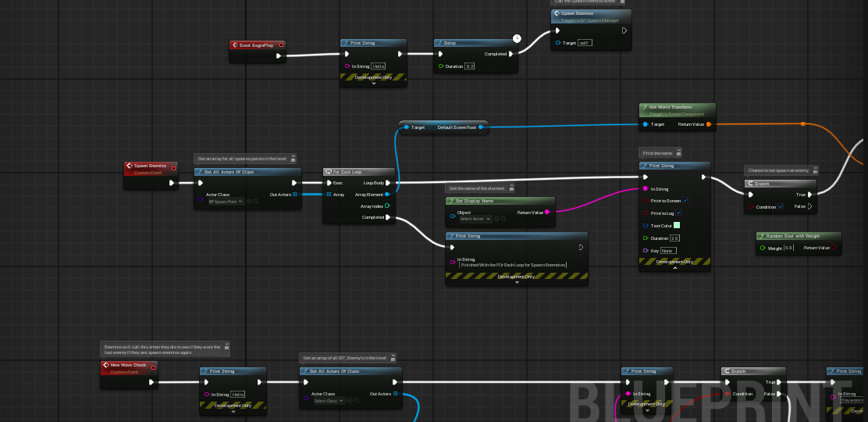Viewport: 868px width, 422px height.
Task: Click the clock icon on the Delay node
Action: 517,38
